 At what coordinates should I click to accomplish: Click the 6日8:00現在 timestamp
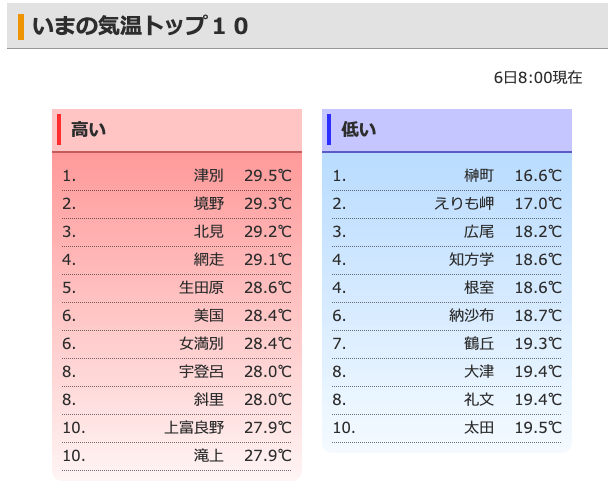[538, 78]
